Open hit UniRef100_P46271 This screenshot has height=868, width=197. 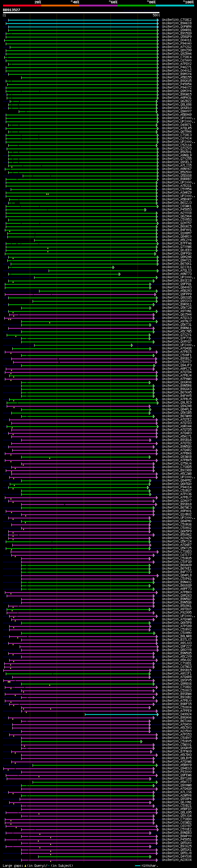click(x=176, y=67)
